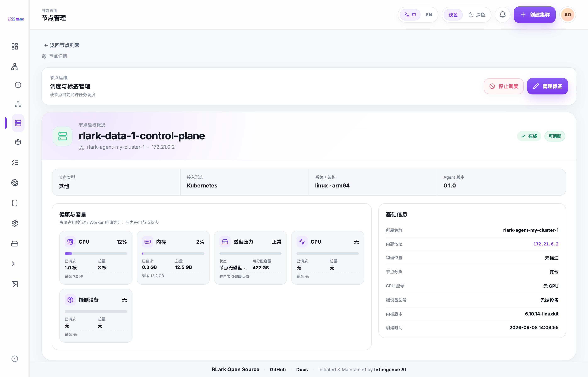Open the notifications bell
588x377 pixels.
[503, 15]
